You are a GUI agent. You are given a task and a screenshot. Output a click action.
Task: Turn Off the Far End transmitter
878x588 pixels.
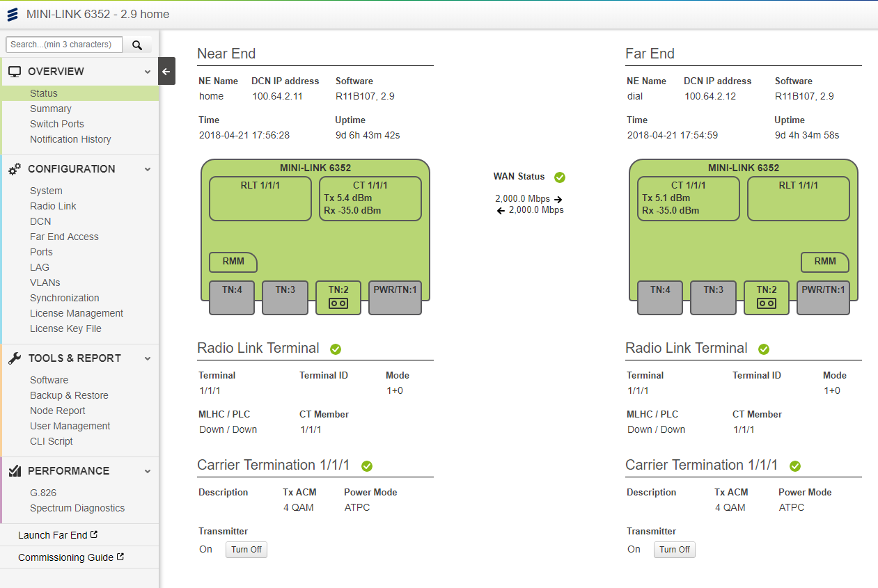(x=675, y=550)
